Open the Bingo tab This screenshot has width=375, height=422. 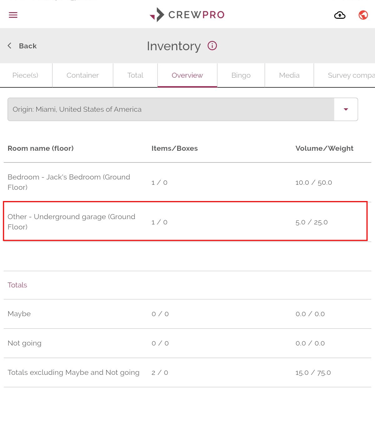click(241, 75)
